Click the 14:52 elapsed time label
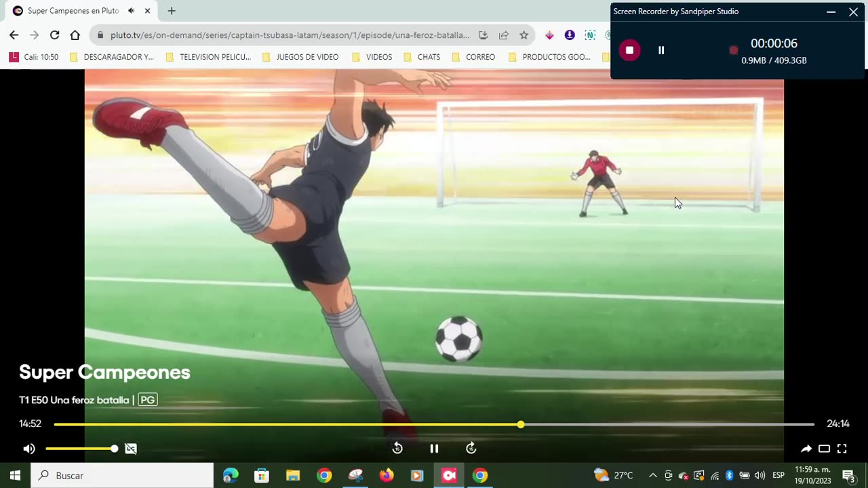 31,424
